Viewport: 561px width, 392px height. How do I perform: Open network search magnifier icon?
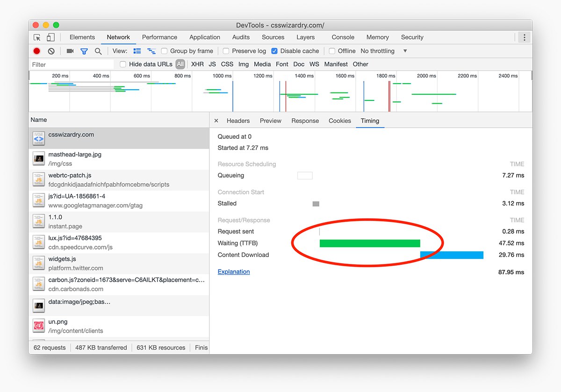[98, 51]
